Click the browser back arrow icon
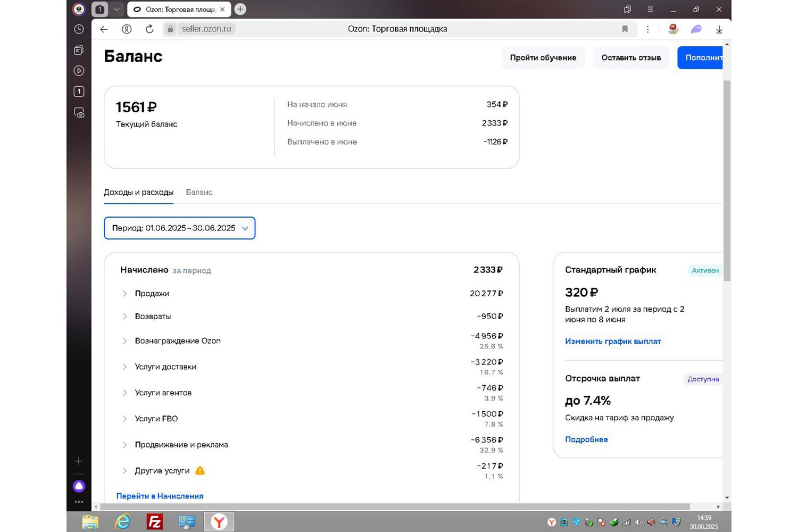This screenshot has width=798, height=532. pyautogui.click(x=104, y=29)
